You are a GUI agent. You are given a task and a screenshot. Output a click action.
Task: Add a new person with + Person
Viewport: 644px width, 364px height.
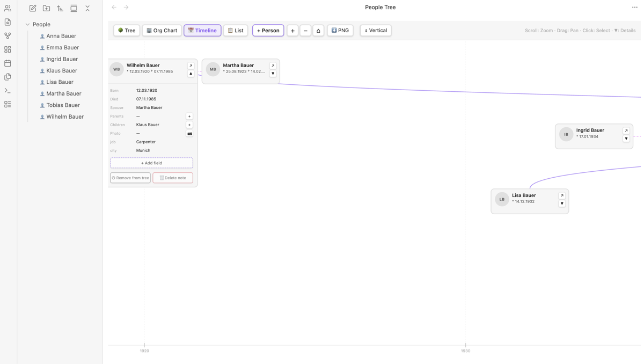click(x=268, y=31)
